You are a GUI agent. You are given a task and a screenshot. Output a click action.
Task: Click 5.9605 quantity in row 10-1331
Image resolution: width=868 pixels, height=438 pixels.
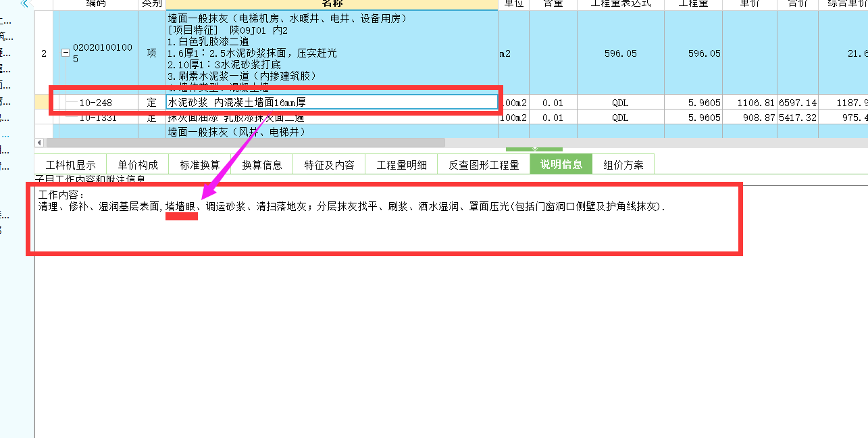click(x=693, y=118)
